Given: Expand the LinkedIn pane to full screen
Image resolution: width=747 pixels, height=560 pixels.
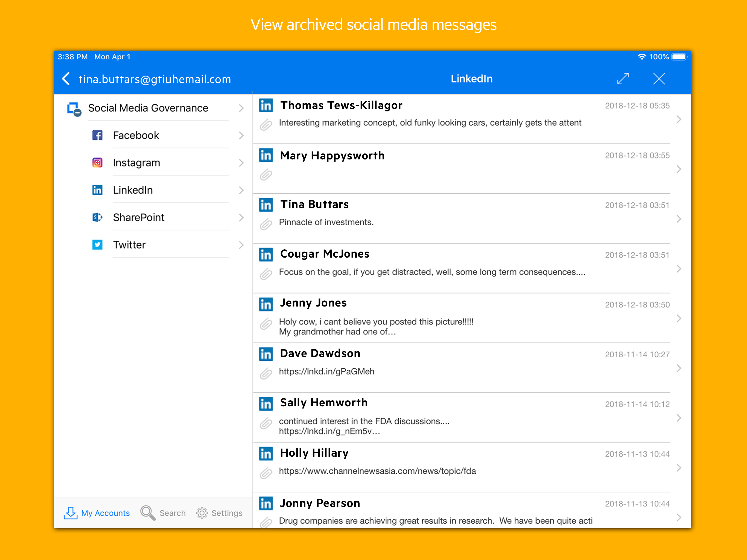Looking at the screenshot, I should click(623, 79).
